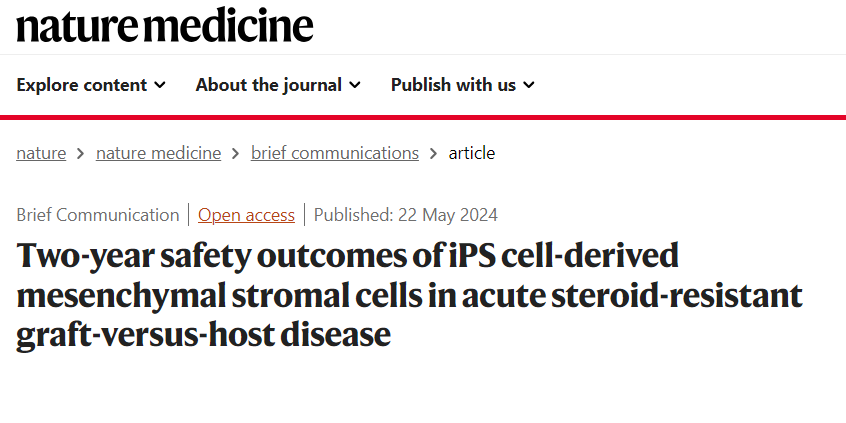
Task: Open the Open access link
Action: (x=246, y=215)
